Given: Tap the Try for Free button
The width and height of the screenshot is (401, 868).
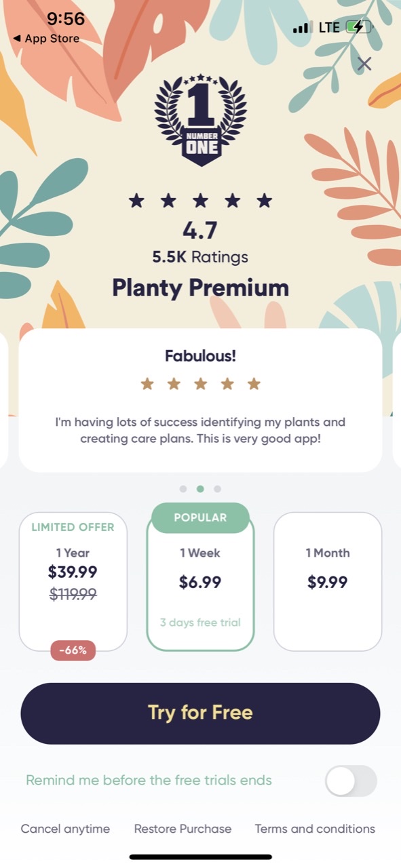Looking at the screenshot, I should click(200, 713).
